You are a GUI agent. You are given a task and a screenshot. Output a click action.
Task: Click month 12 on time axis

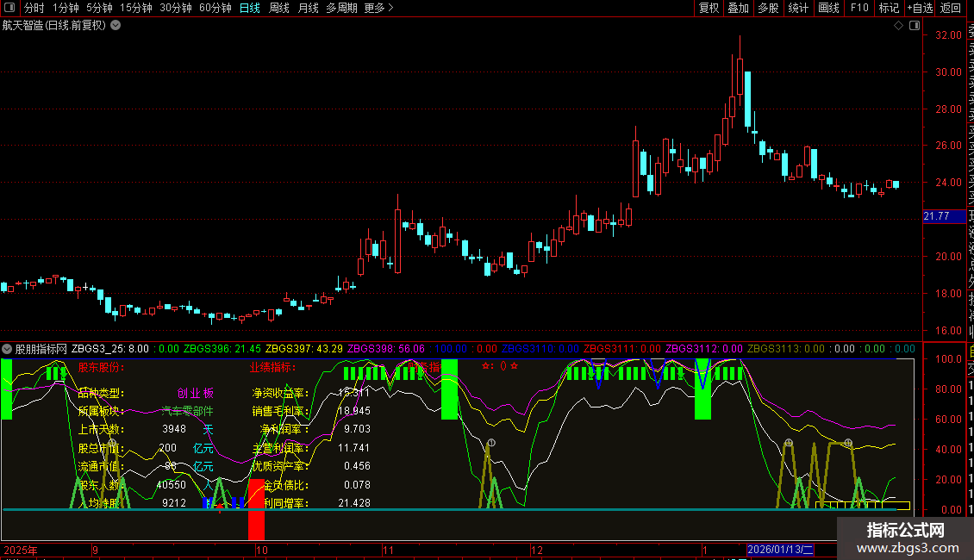[x=537, y=550]
